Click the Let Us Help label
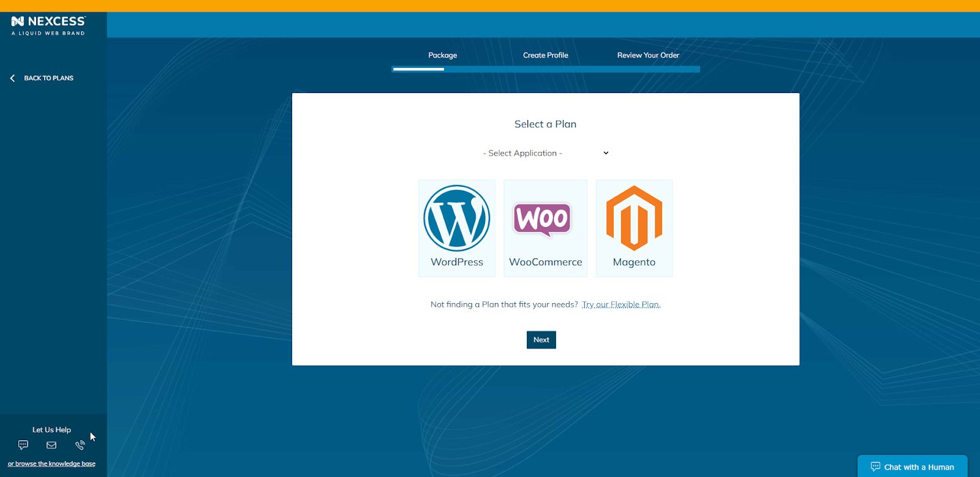The height and width of the screenshot is (477, 980). pyautogui.click(x=51, y=430)
